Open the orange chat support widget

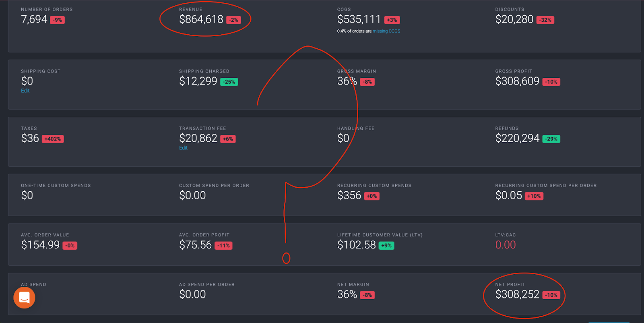(24, 298)
